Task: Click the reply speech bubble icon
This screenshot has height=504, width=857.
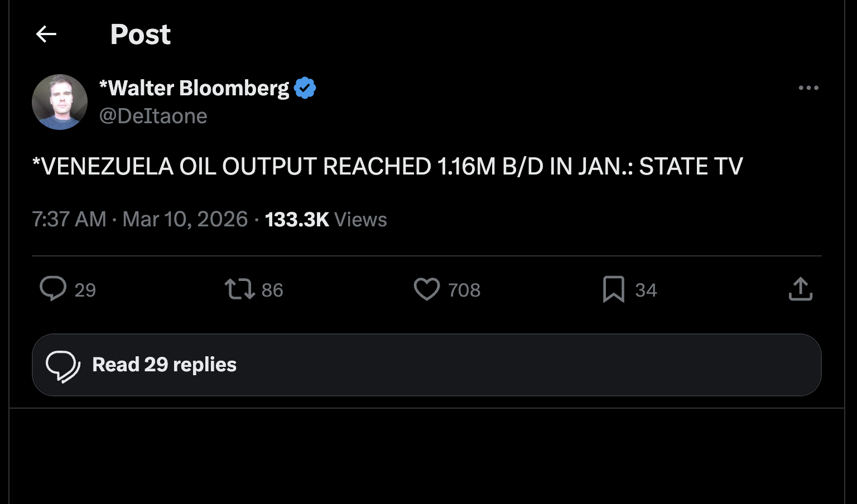Action: [53, 289]
